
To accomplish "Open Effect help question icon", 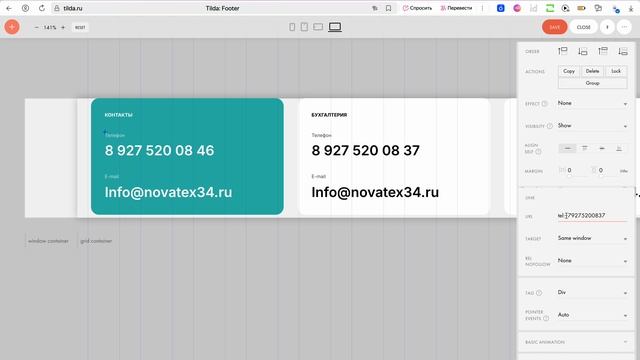I will point(544,104).
